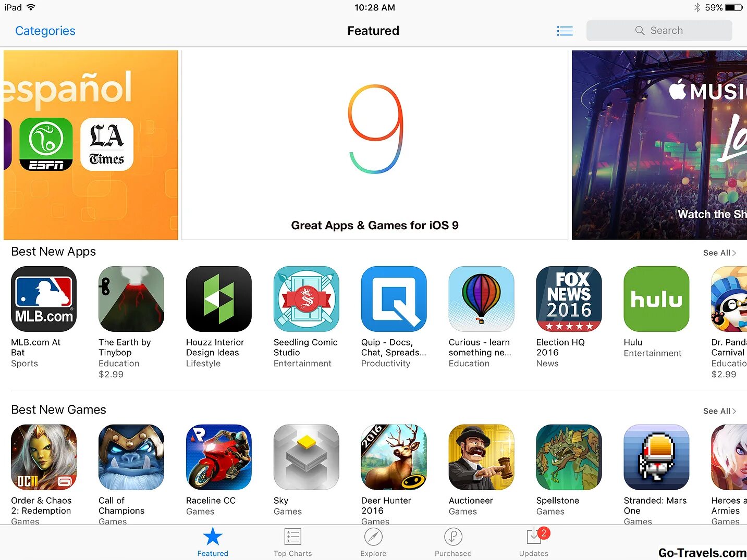The height and width of the screenshot is (560, 747).
Task: Open the Great Apps & Games for iOS 9 banner
Action: coord(375,145)
